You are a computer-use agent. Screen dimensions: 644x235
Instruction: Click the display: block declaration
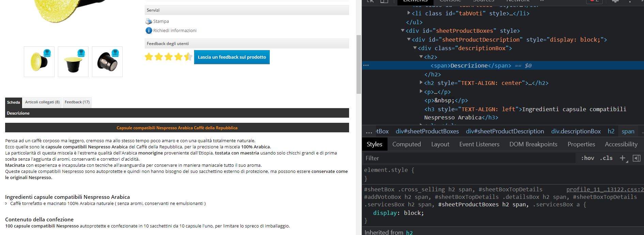(398, 213)
